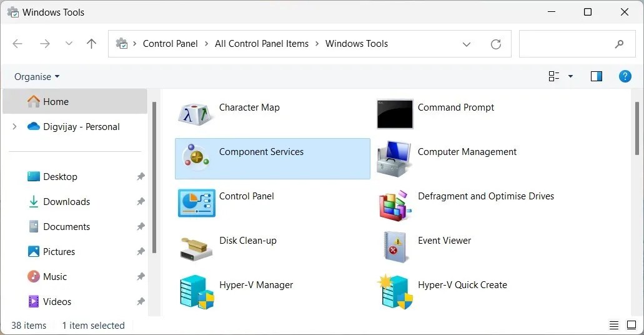The width and height of the screenshot is (644, 335).
Task: Click the Videos icon in sidebar
Action: [33, 301]
